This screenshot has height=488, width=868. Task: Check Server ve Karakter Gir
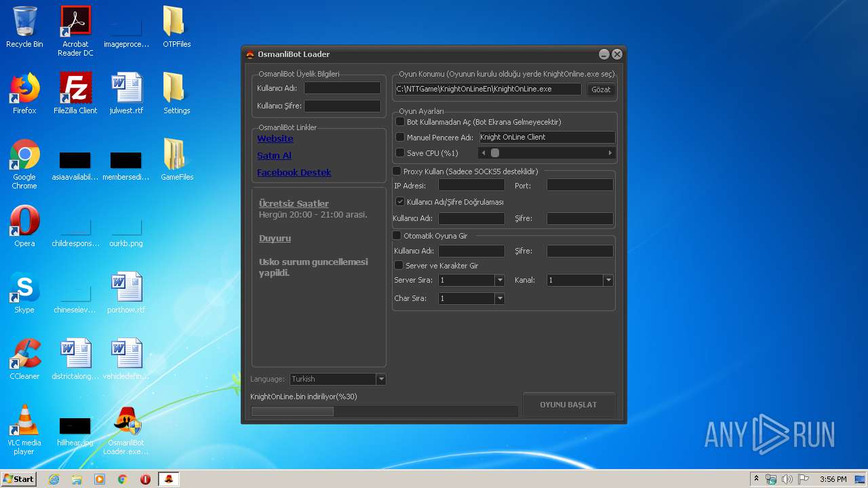(399, 265)
